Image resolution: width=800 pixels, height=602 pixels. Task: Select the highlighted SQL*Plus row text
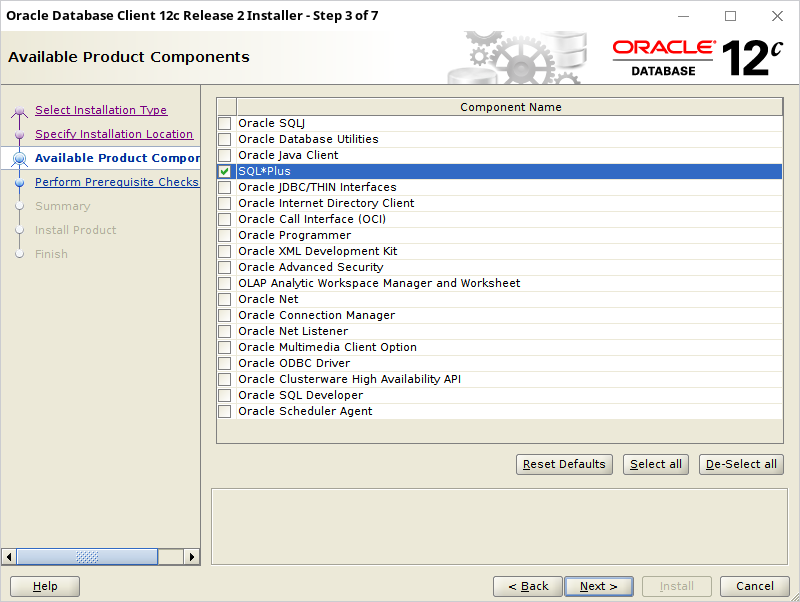click(x=264, y=171)
